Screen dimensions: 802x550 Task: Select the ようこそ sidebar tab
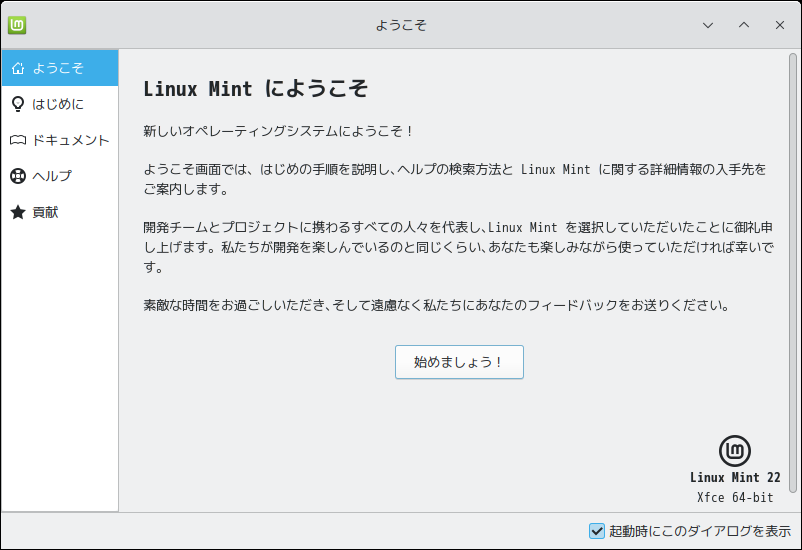tap(59, 68)
